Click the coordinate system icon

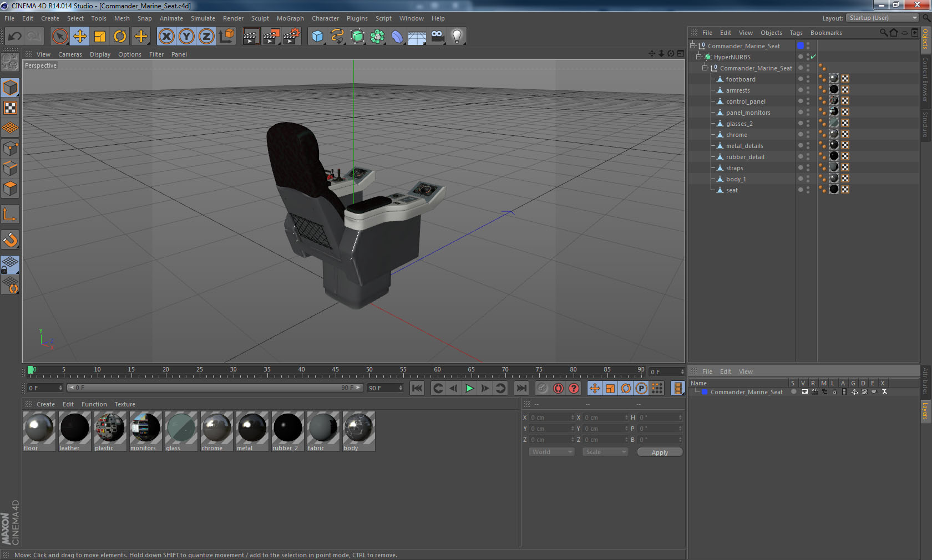[226, 37]
